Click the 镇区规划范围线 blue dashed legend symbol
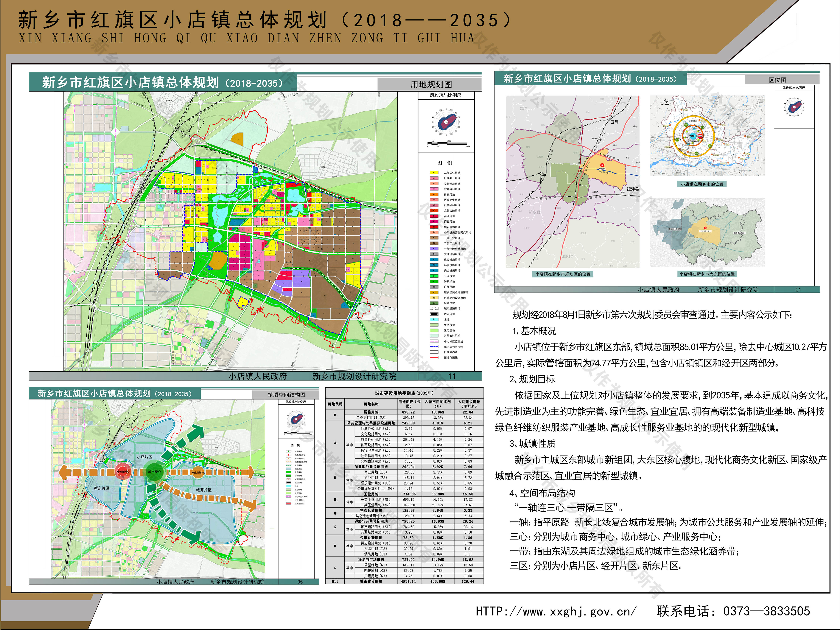The height and width of the screenshot is (630, 840). [x=434, y=346]
